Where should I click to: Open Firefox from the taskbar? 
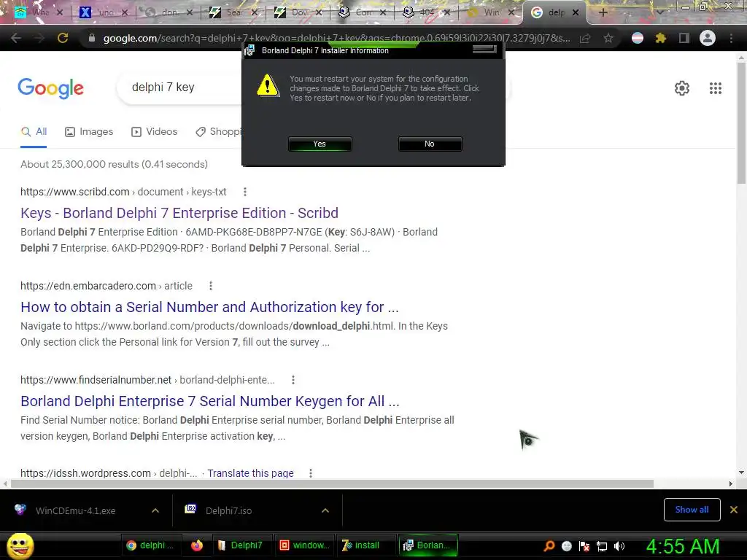pyautogui.click(x=197, y=545)
